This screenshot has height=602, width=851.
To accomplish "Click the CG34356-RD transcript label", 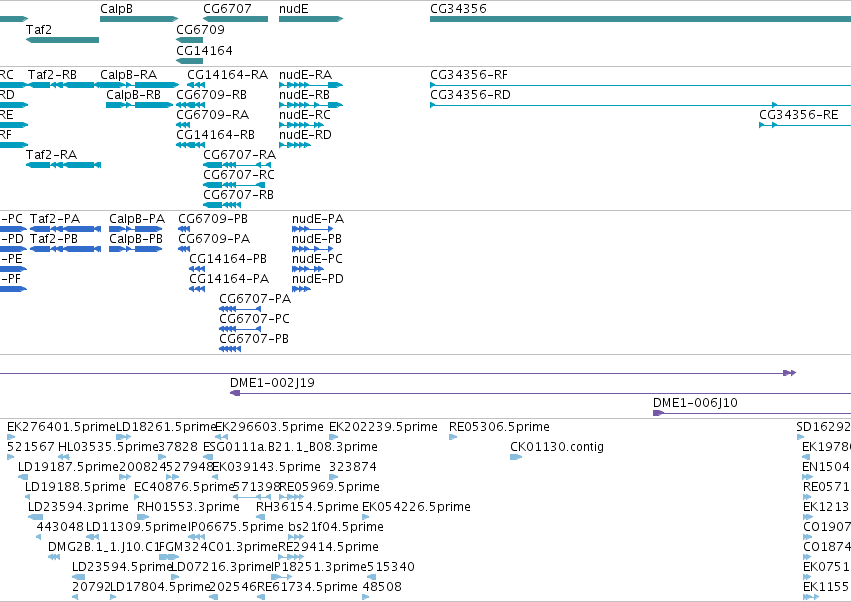I will [471, 94].
